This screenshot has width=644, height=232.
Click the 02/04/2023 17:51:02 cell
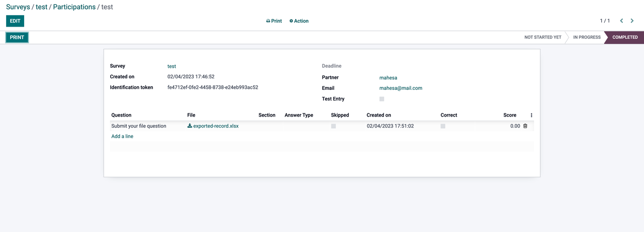point(390,126)
